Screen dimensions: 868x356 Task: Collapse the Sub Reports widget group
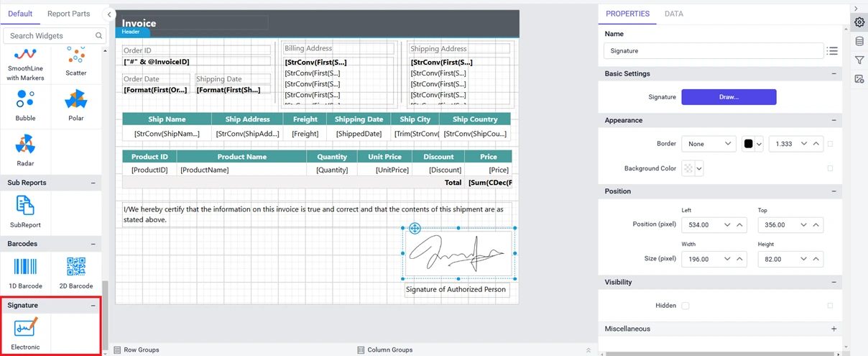click(x=93, y=183)
